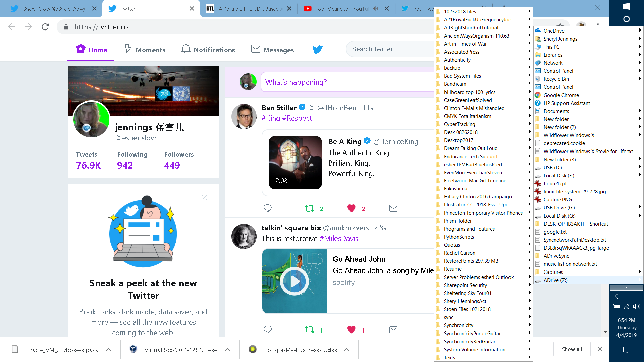Retweet the MilesDavis tweet
The image size is (644, 362).
click(309, 330)
